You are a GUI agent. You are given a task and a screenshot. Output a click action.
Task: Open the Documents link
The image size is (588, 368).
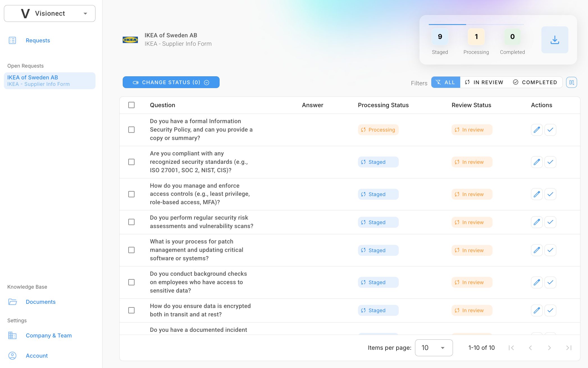tap(41, 302)
